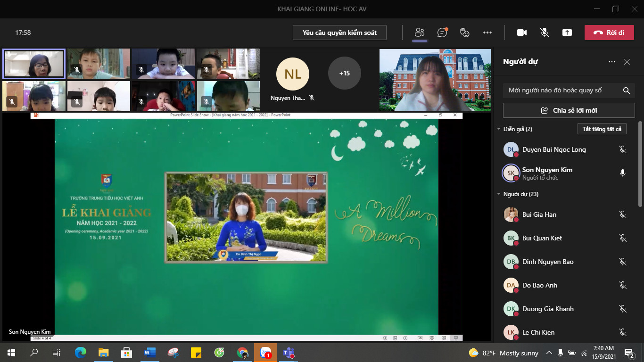This screenshot has height=362, width=644.
Task: Open the Windows Start menu
Action: coord(11,352)
